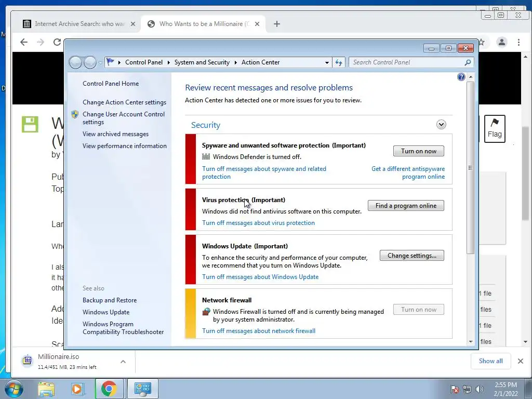Open Windows Update link in See also
This screenshot has width=532, height=399.
pos(106,312)
